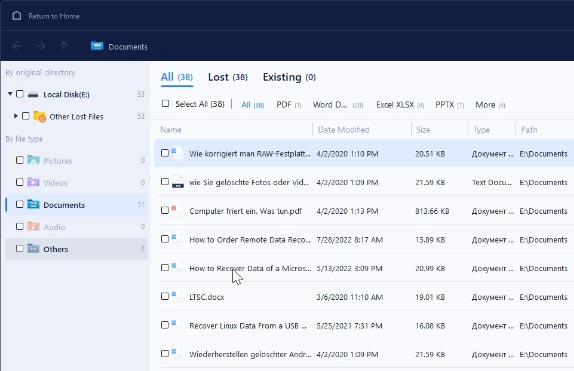Screen dimensions: 574x371
Task: Check the Audio checkbox
Action: click(20, 226)
